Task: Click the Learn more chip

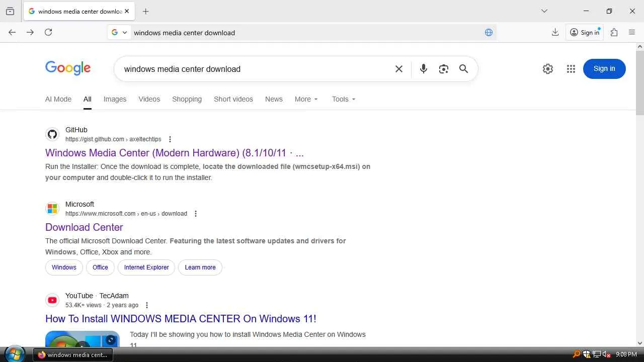Action: pyautogui.click(x=200, y=267)
